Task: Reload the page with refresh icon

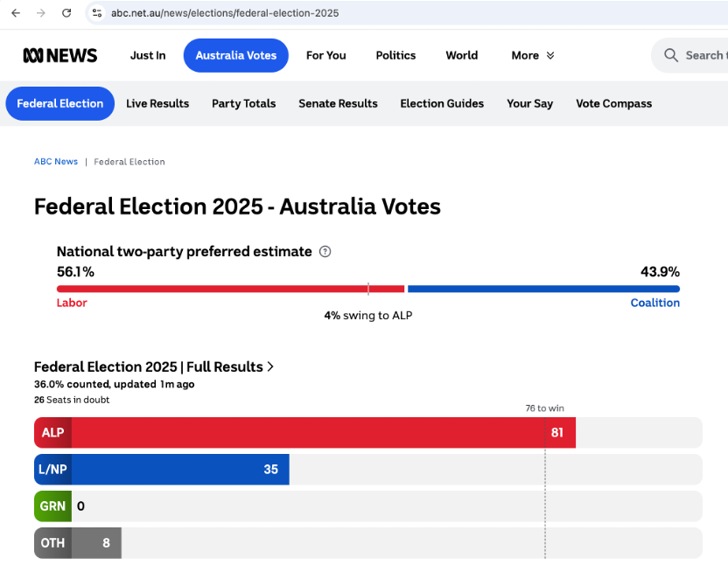Action: coord(66,13)
